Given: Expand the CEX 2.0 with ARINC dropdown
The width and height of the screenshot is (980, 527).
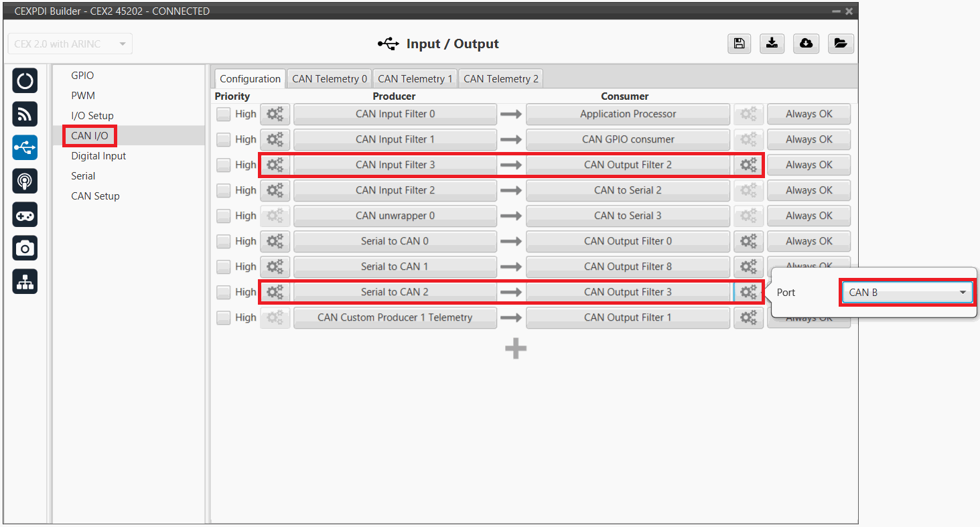Looking at the screenshot, I should pyautogui.click(x=70, y=44).
